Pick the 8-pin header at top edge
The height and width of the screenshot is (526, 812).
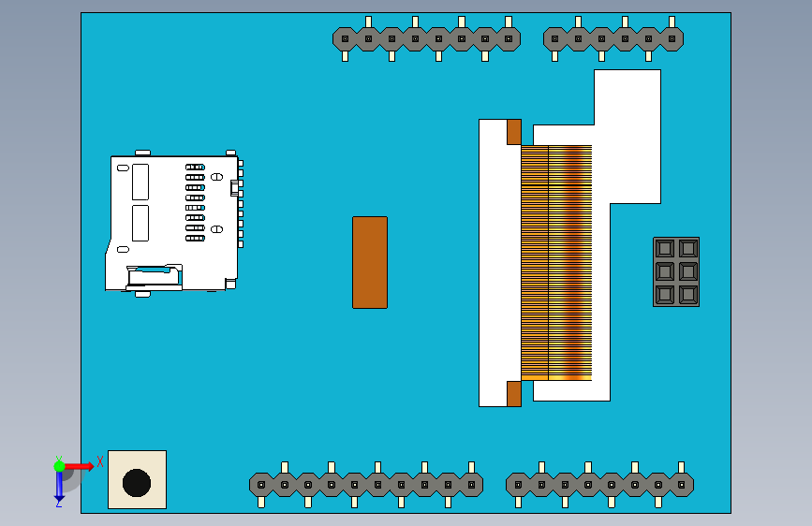pyautogui.click(x=427, y=38)
